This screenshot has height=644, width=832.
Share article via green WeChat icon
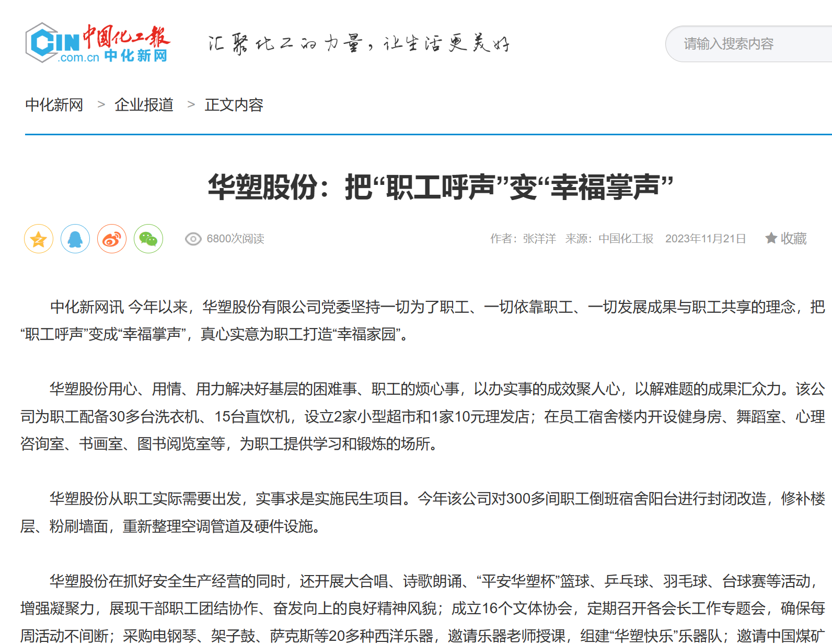[148, 239]
